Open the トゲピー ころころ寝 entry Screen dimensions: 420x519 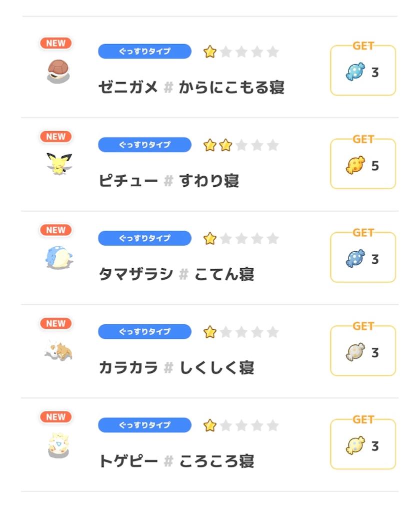click(176, 461)
